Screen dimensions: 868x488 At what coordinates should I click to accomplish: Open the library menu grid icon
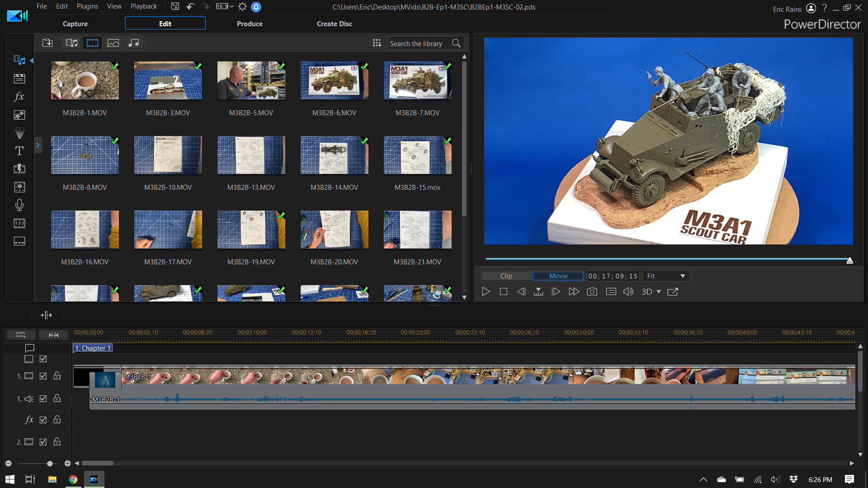pyautogui.click(x=377, y=43)
